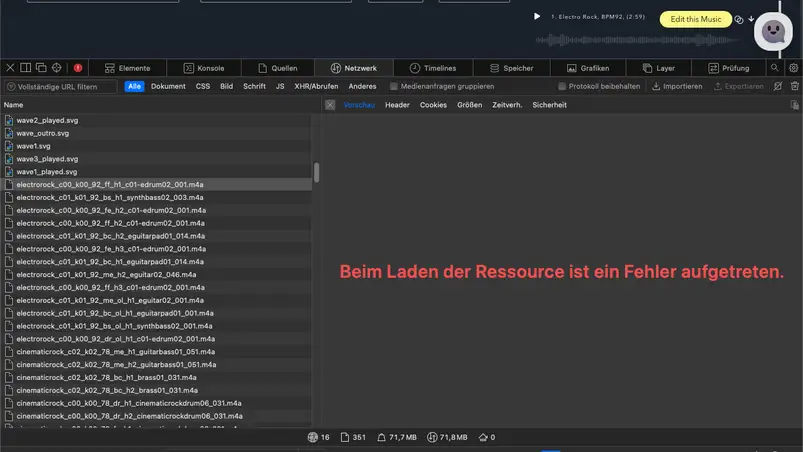Filter requests by Bild

(x=226, y=87)
